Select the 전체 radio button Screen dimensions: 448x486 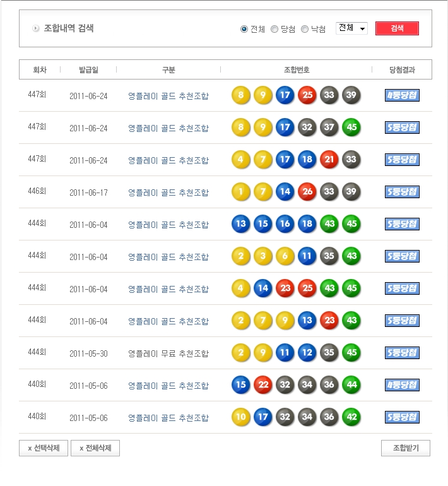244,29
